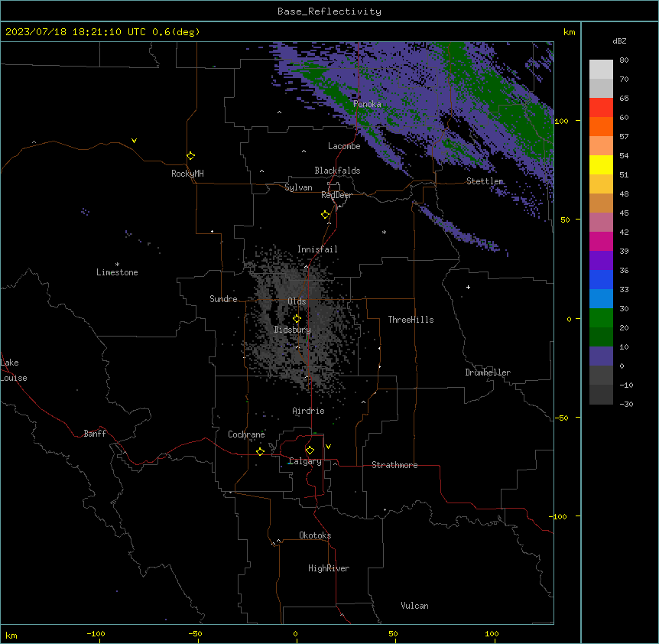
Task: Click the yellow diamond marker south of RedDeer
Action: coord(325,215)
